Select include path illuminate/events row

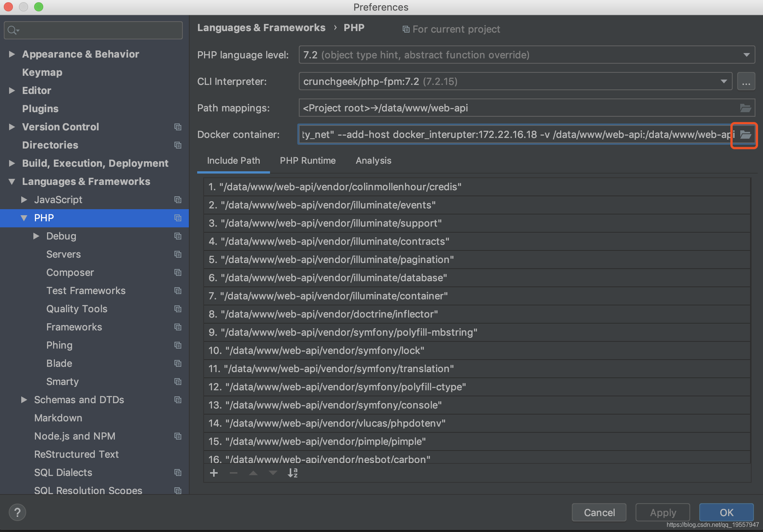coord(477,205)
